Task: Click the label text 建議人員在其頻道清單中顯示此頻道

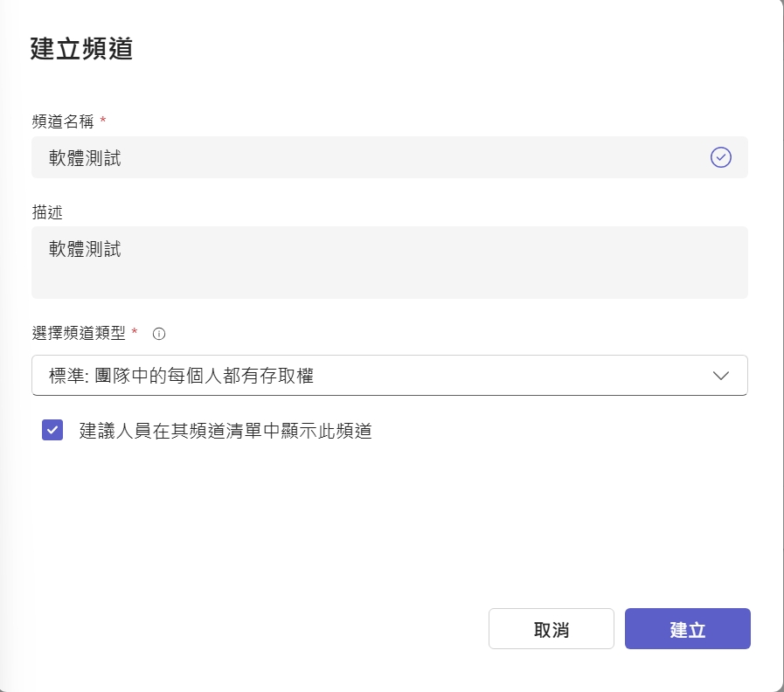Action: (225, 431)
